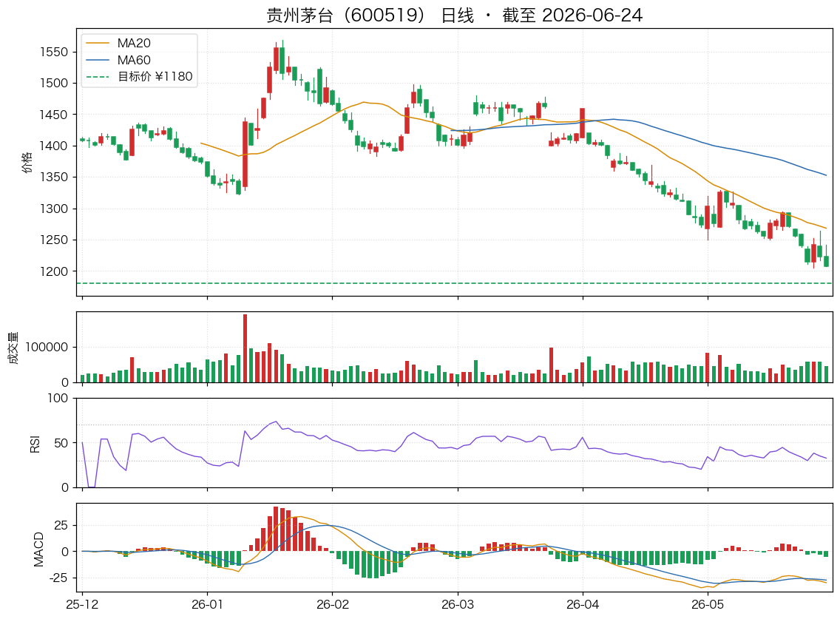Click the tallest red volume bar
This screenshot has height=619, width=840.
pyautogui.click(x=245, y=348)
